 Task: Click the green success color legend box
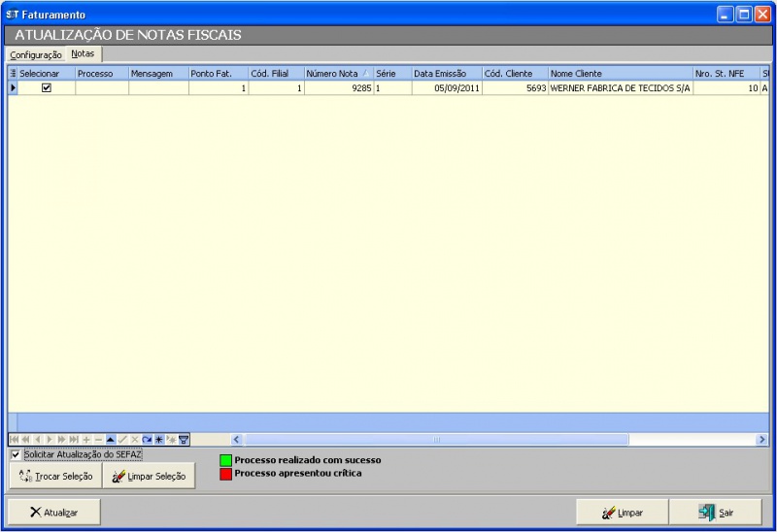coord(225,460)
